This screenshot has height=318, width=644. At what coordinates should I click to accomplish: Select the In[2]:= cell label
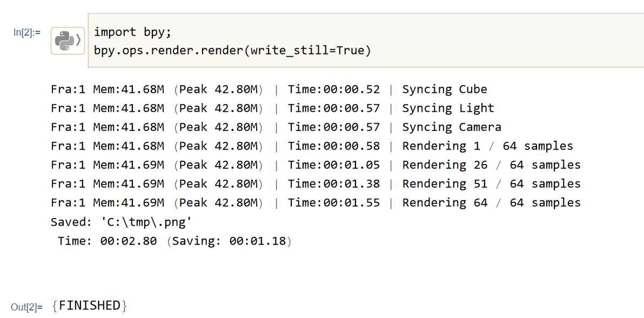click(x=27, y=32)
